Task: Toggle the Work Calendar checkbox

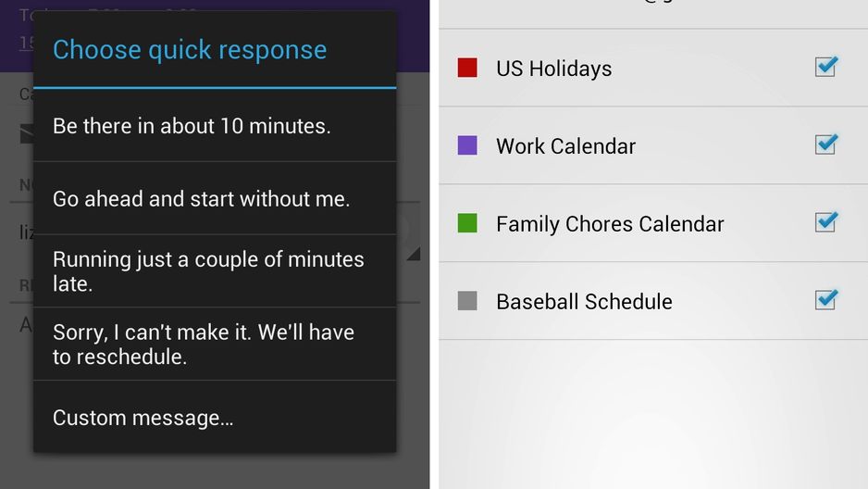Action: [x=826, y=144]
